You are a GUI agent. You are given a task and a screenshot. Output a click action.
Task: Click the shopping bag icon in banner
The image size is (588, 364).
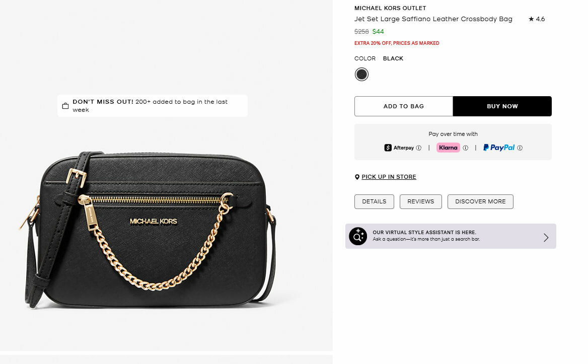(x=65, y=106)
